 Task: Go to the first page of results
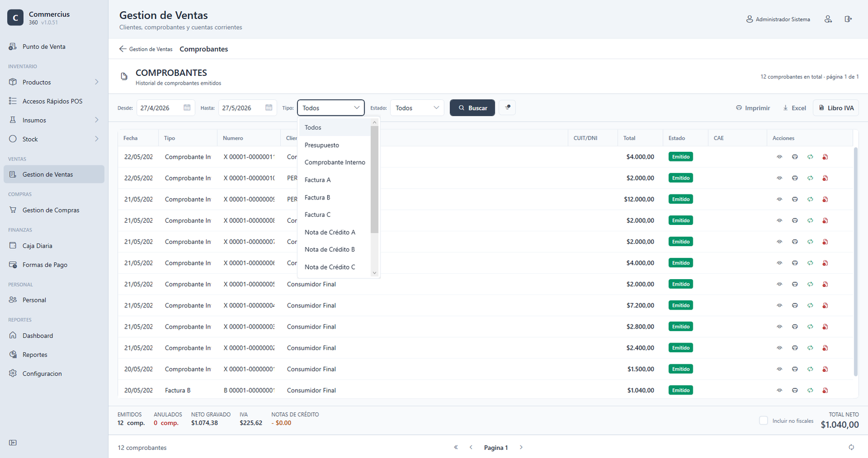click(x=456, y=447)
